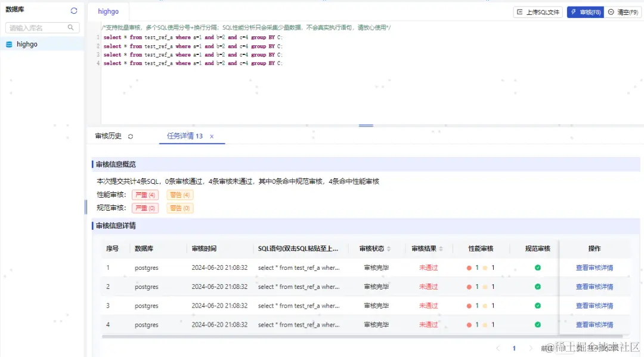The width and height of the screenshot is (644, 357).
Task: Clear editor with the F9 button
Action: pos(623,12)
